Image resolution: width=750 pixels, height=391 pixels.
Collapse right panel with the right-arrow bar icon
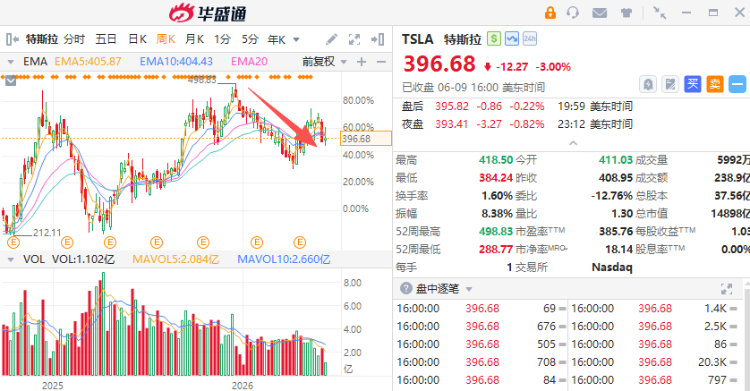coord(378,39)
